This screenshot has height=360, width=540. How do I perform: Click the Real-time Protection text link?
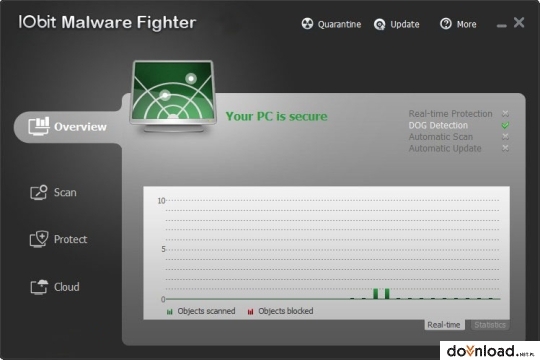pos(450,114)
